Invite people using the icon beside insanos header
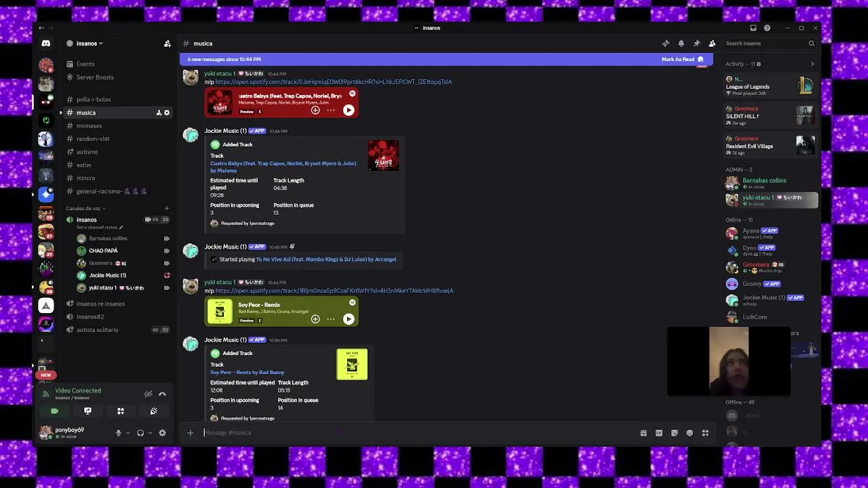868x488 pixels. (x=167, y=43)
